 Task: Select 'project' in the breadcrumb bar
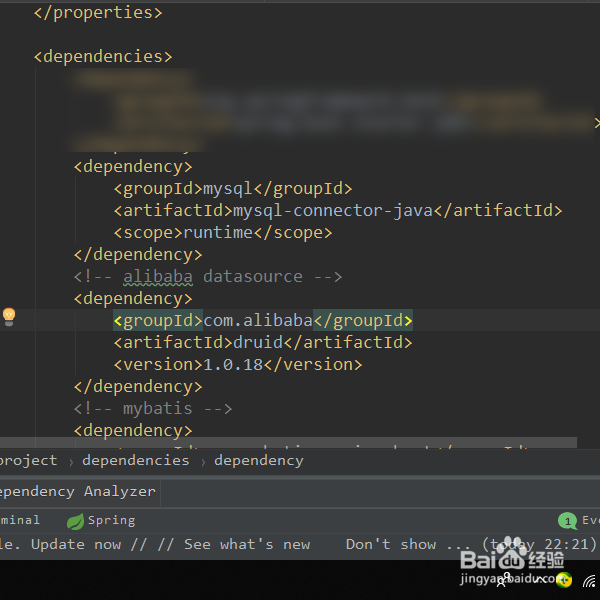(x=28, y=460)
